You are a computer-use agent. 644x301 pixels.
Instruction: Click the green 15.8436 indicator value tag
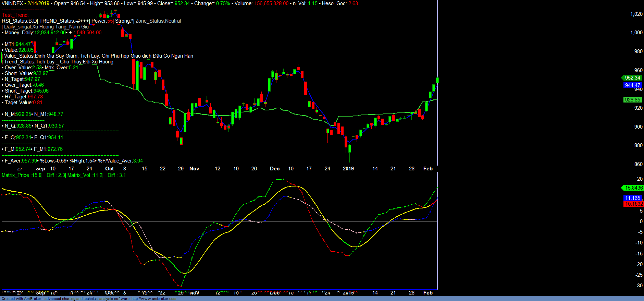pyautogui.click(x=633, y=188)
